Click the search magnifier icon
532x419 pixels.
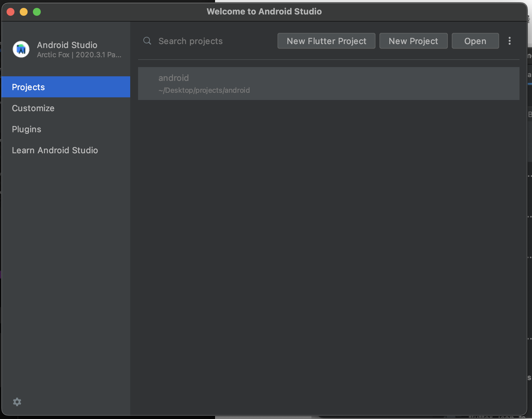tap(147, 41)
